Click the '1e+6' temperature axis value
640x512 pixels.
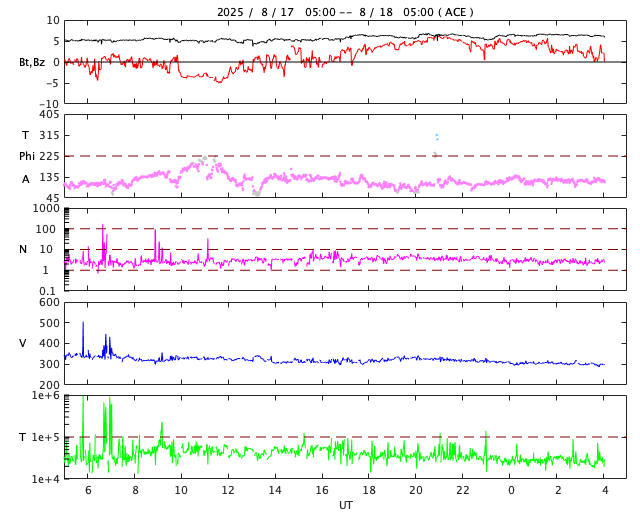coord(46,395)
